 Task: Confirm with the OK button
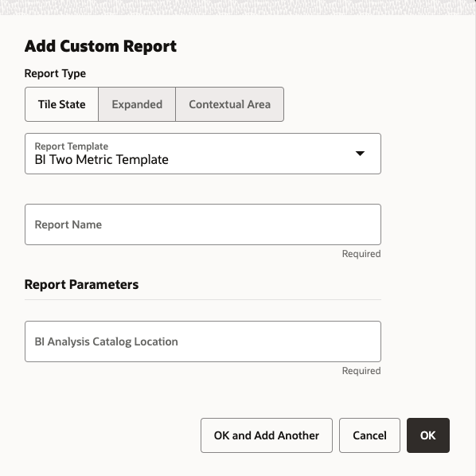click(428, 435)
